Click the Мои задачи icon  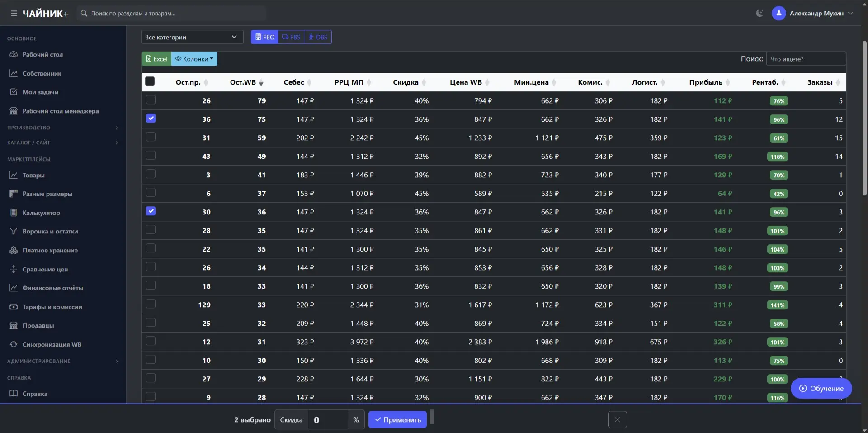[14, 92]
